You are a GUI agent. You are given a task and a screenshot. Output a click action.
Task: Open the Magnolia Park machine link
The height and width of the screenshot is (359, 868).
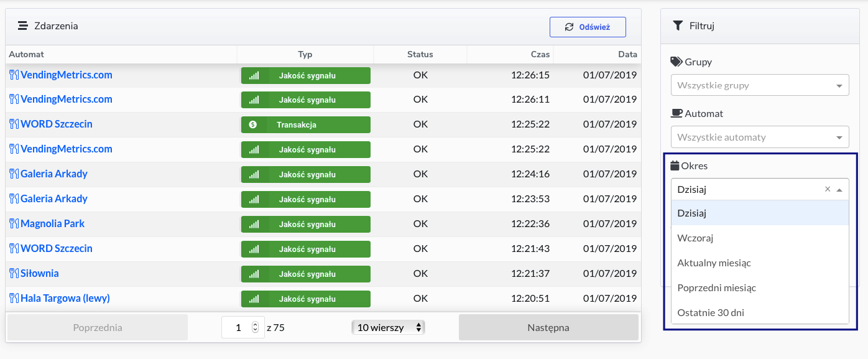[x=53, y=223]
